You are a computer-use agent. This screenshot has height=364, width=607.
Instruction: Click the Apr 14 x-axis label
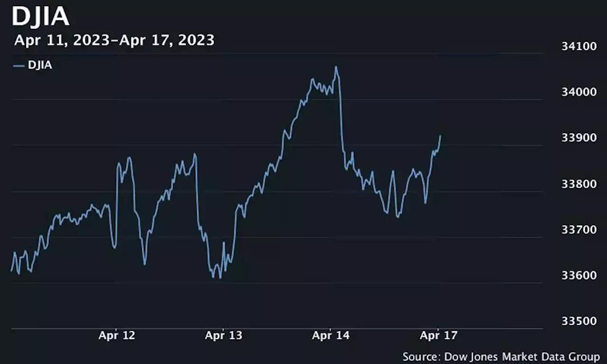click(331, 336)
